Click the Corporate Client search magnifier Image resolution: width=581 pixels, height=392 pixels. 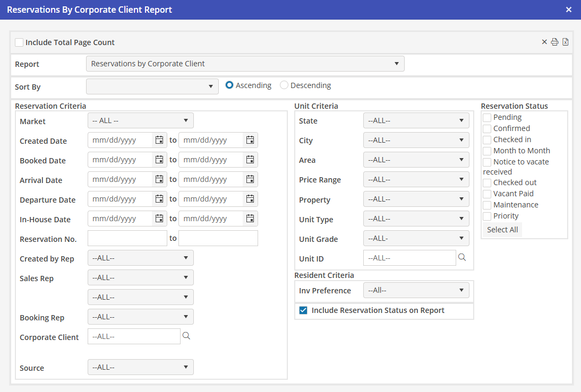point(186,336)
